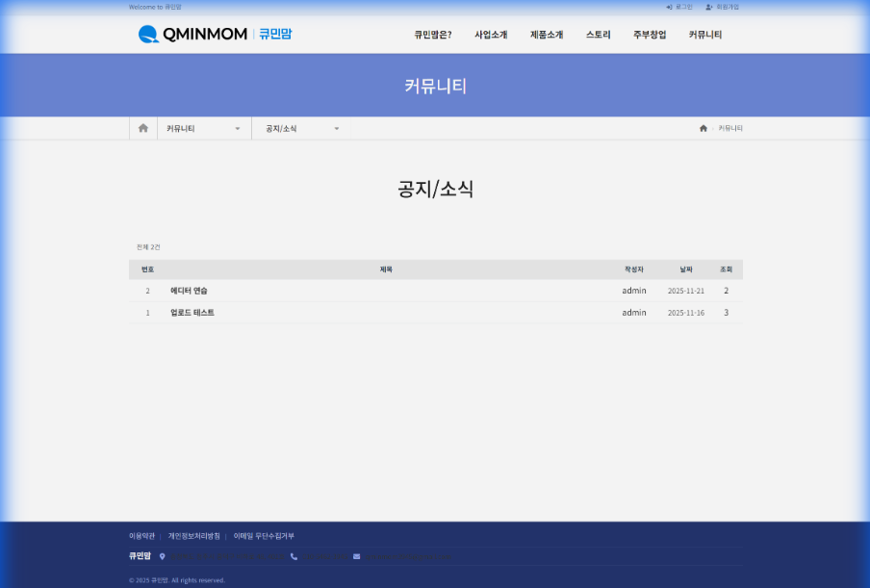Image resolution: width=870 pixels, height=588 pixels.
Task: Select the 제품소개 menu item
Action: click(x=544, y=35)
